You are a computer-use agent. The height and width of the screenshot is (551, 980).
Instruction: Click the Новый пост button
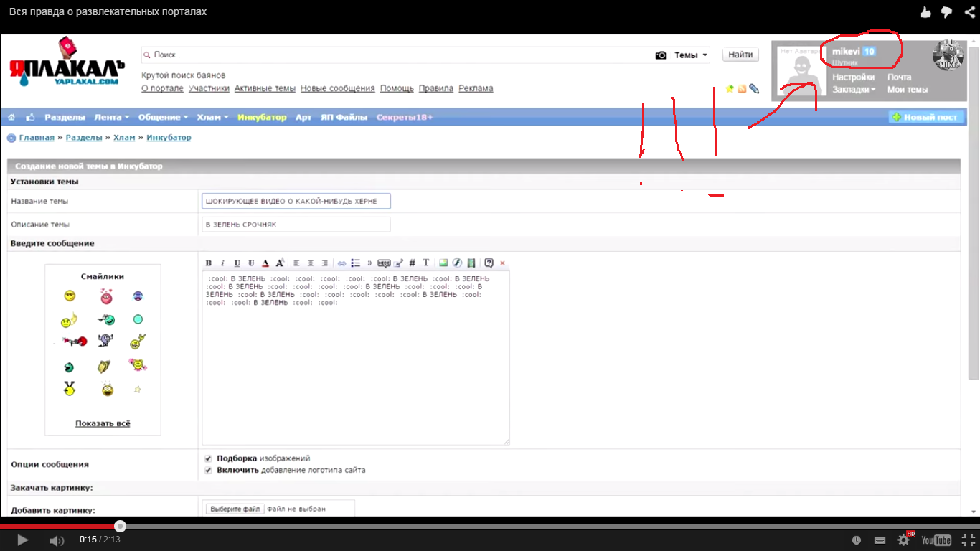(x=927, y=117)
